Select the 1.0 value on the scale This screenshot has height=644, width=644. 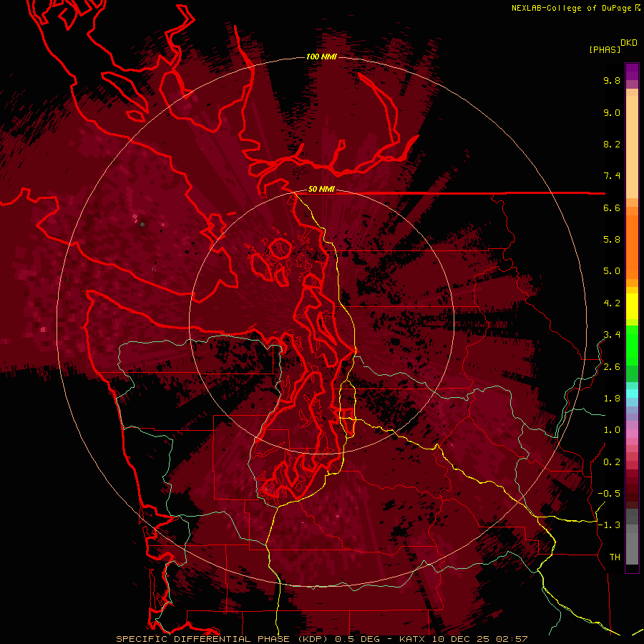pos(612,430)
